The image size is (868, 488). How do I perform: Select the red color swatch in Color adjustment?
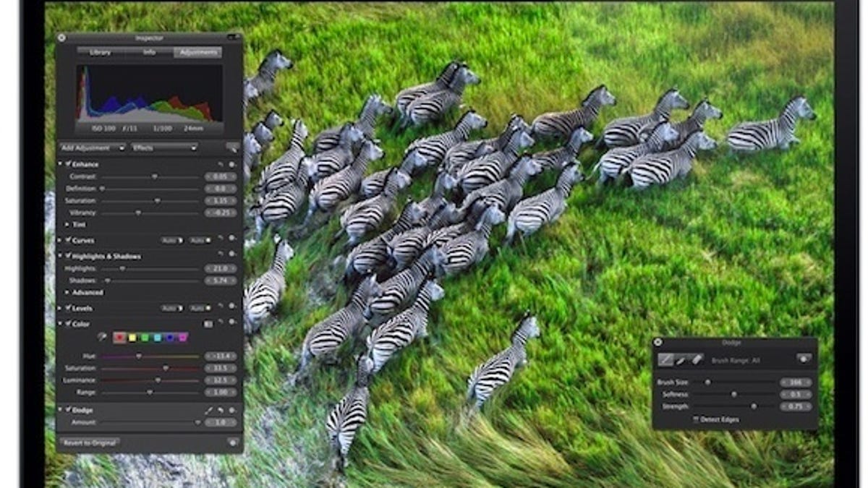pyautogui.click(x=119, y=337)
